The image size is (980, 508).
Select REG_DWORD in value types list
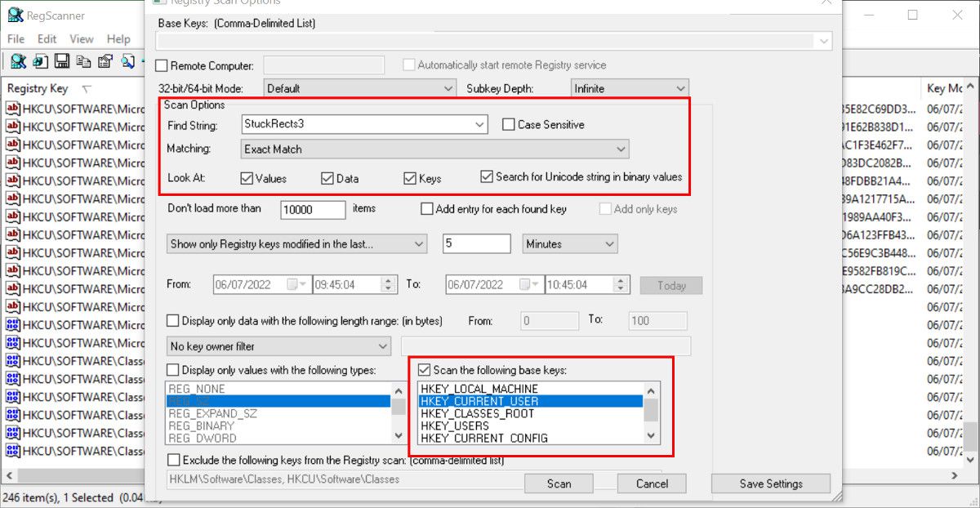click(278, 438)
